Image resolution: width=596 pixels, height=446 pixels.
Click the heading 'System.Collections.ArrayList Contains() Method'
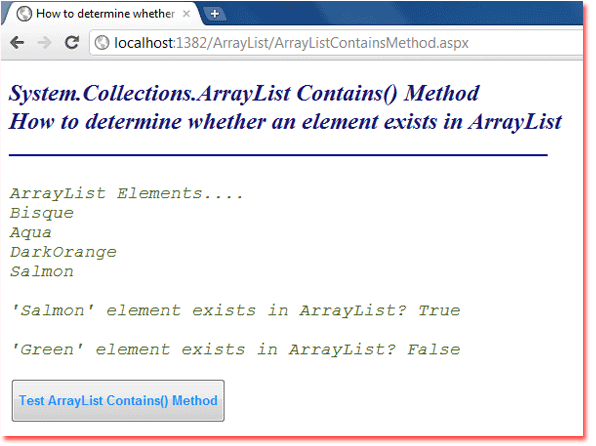click(244, 93)
